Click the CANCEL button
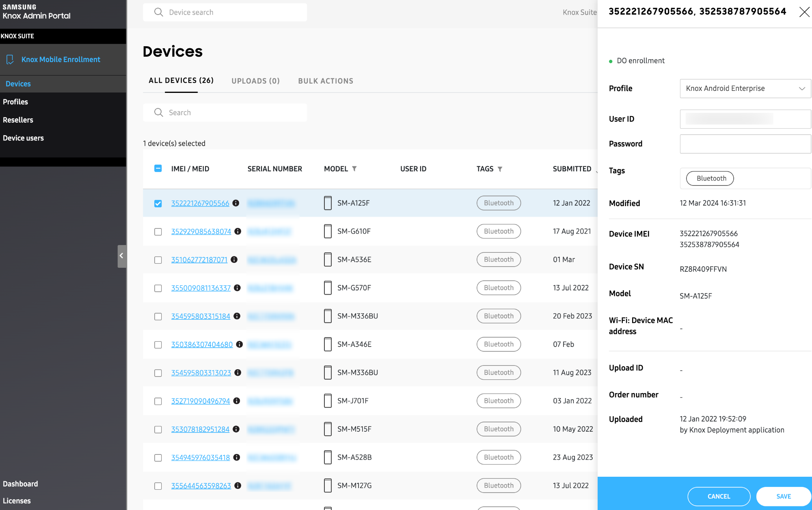Image resolution: width=812 pixels, height=510 pixels. point(719,496)
